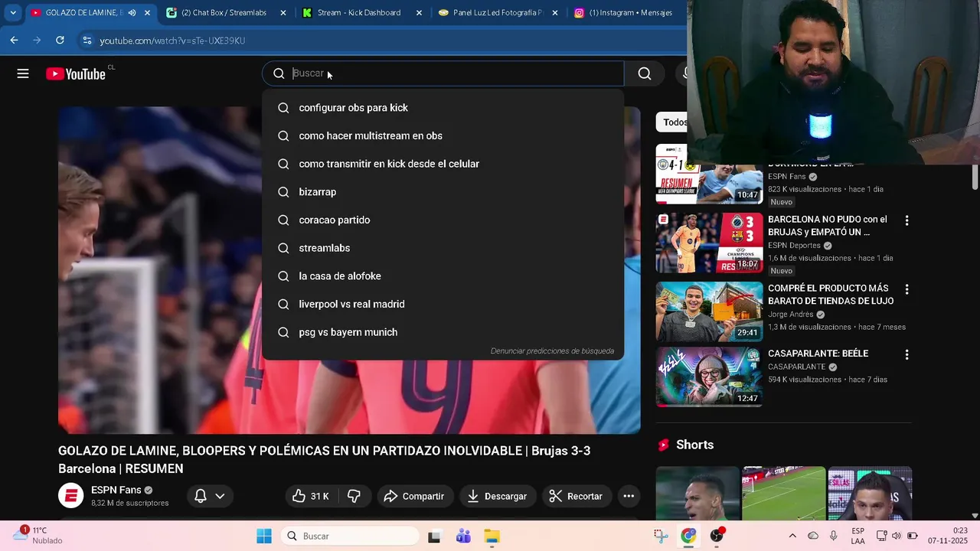Switch to the Chat Box / Streamlabs tab
This screenshot has height=551, width=980.
224,13
